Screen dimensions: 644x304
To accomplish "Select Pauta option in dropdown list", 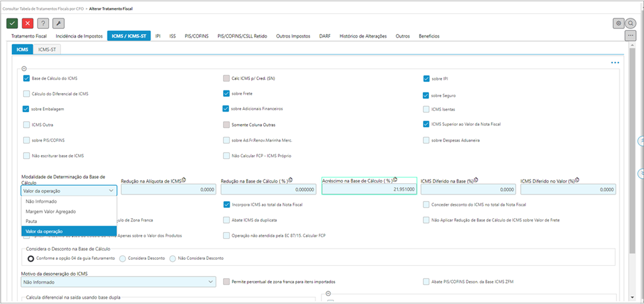I will point(30,222).
